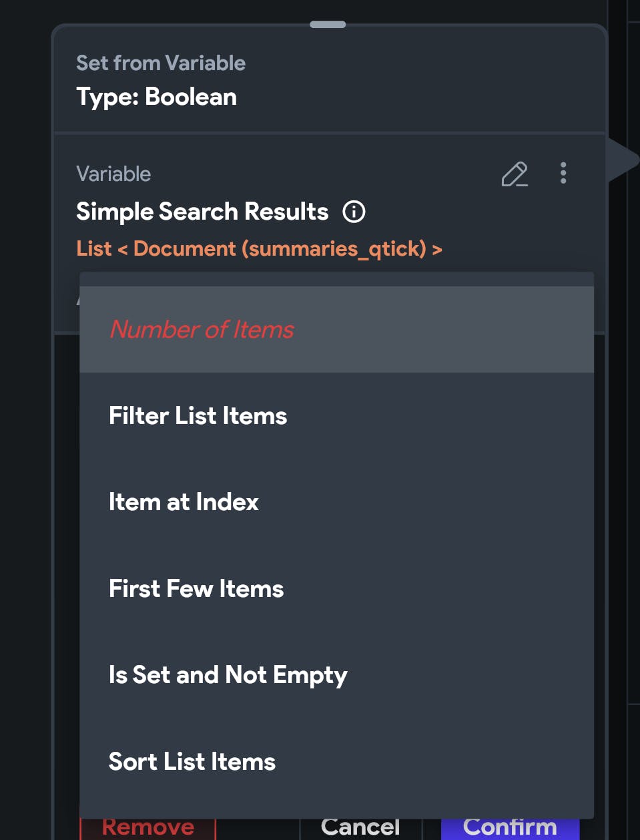Click the Simple Search Results variable name
The height and width of the screenshot is (840, 640).
click(202, 212)
